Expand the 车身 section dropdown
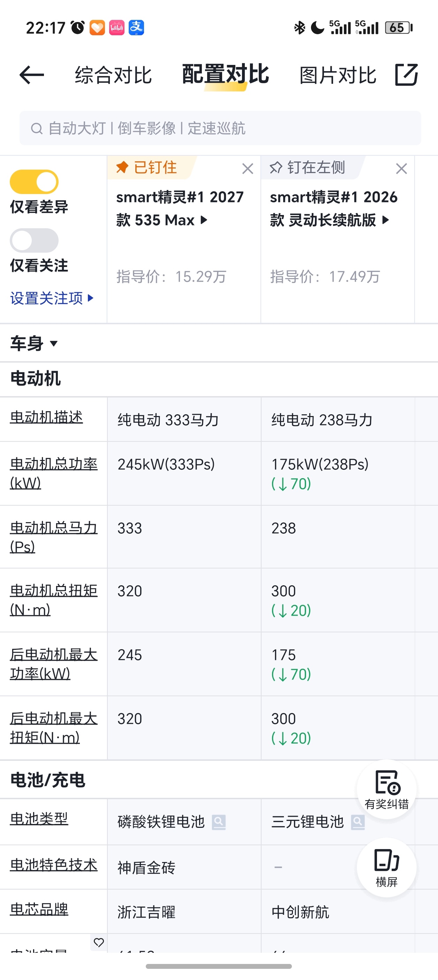Image resolution: width=438 pixels, height=980 pixels. (x=34, y=343)
